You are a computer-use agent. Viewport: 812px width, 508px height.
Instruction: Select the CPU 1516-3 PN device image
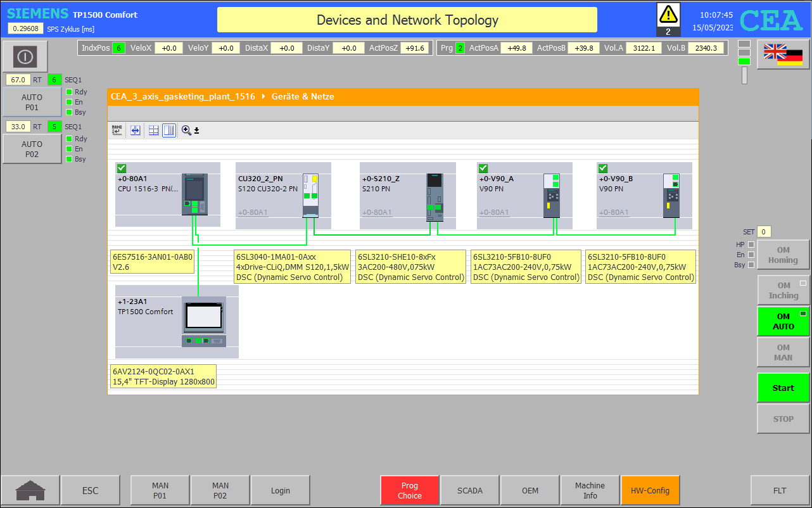pyautogui.click(x=194, y=194)
